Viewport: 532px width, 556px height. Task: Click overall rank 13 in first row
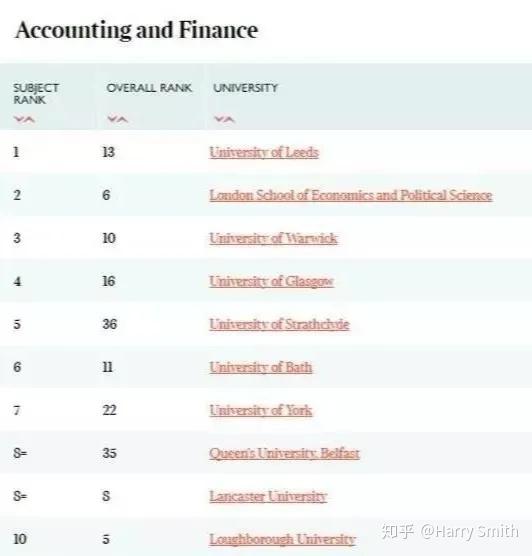(x=109, y=152)
